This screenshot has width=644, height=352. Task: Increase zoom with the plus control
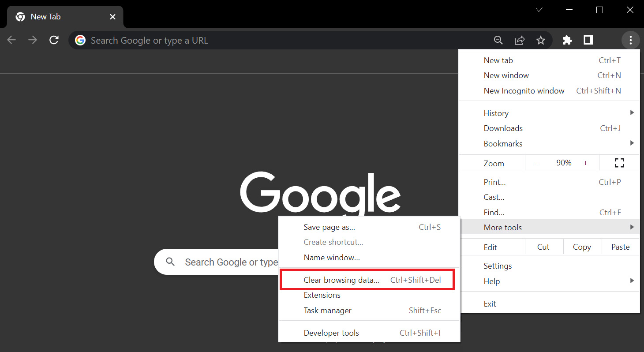tap(585, 163)
